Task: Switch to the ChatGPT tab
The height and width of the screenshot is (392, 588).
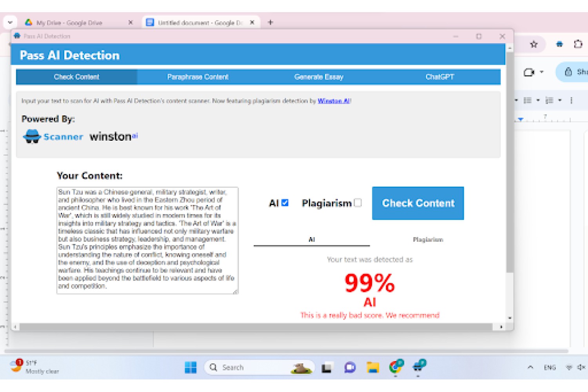Action: (440, 77)
